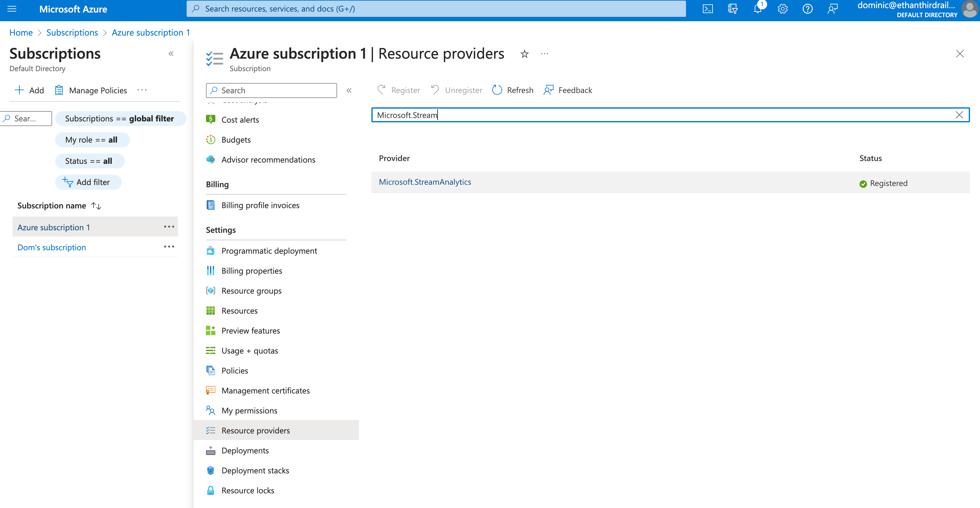Click Register provider button
This screenshot has width=980, height=508.
click(398, 90)
